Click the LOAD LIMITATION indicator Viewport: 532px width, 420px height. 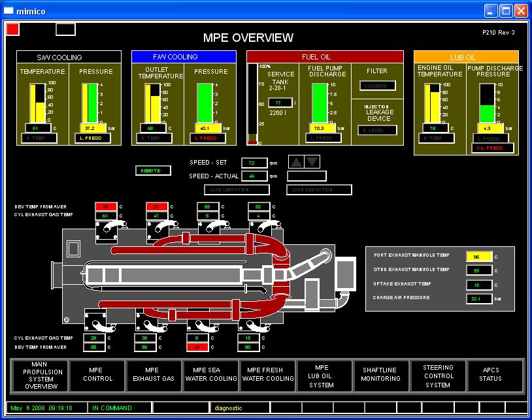click(237, 190)
